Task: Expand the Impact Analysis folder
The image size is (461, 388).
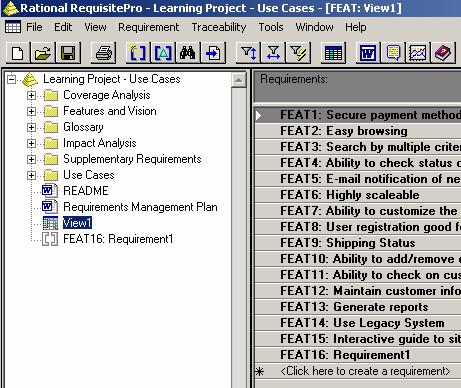Action: tap(31, 143)
